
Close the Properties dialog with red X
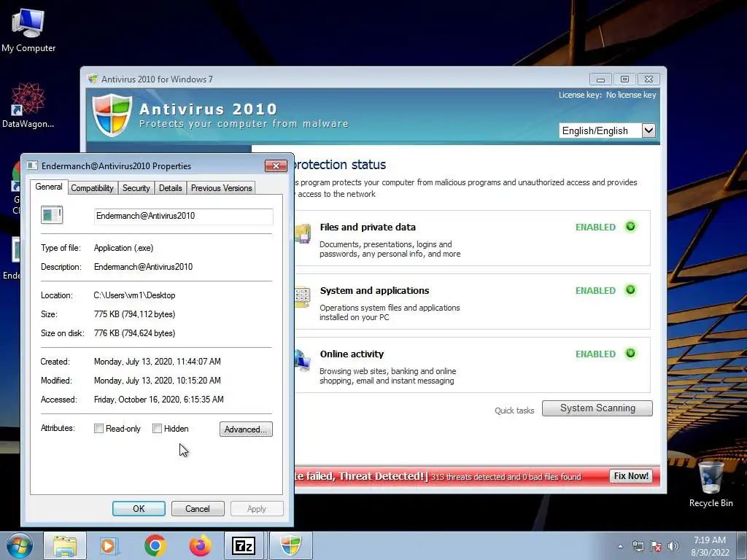(x=276, y=166)
